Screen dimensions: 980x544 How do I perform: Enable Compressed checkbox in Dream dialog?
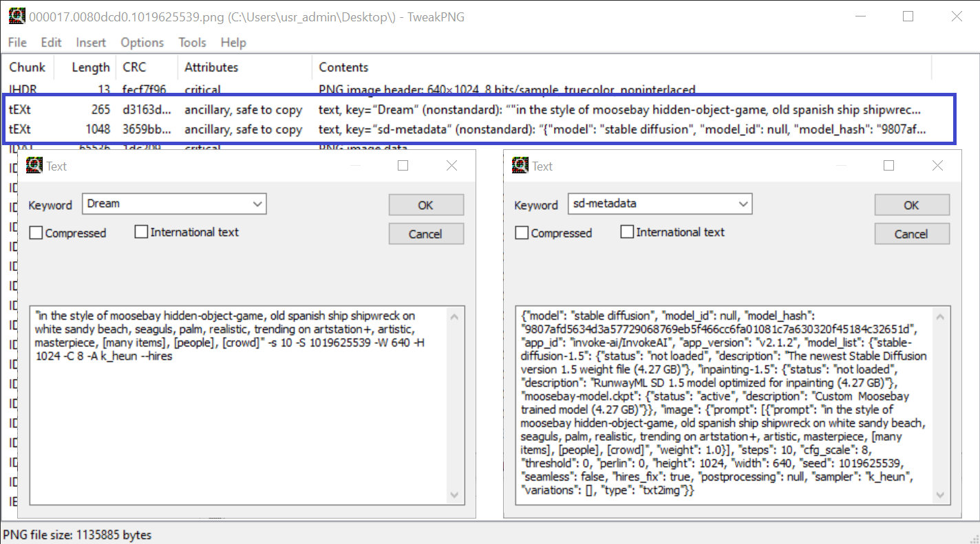pyautogui.click(x=36, y=233)
